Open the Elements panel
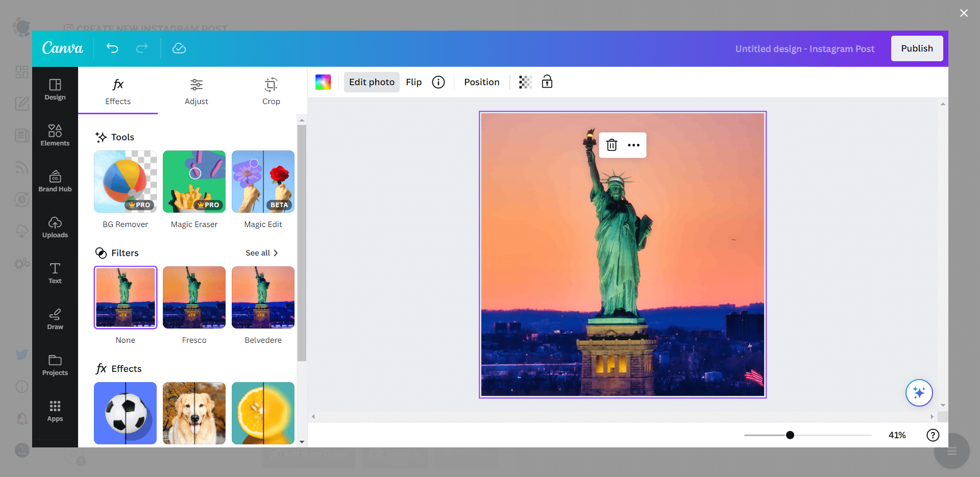This screenshot has width=980, height=477. 55,135
